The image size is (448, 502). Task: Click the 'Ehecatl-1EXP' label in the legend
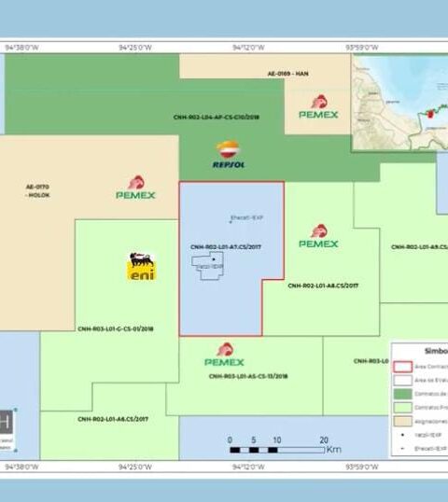tap(430, 449)
